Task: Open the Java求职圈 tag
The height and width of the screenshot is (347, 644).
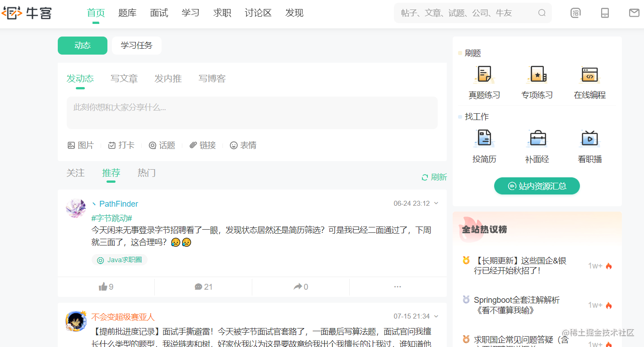Action: tap(120, 260)
